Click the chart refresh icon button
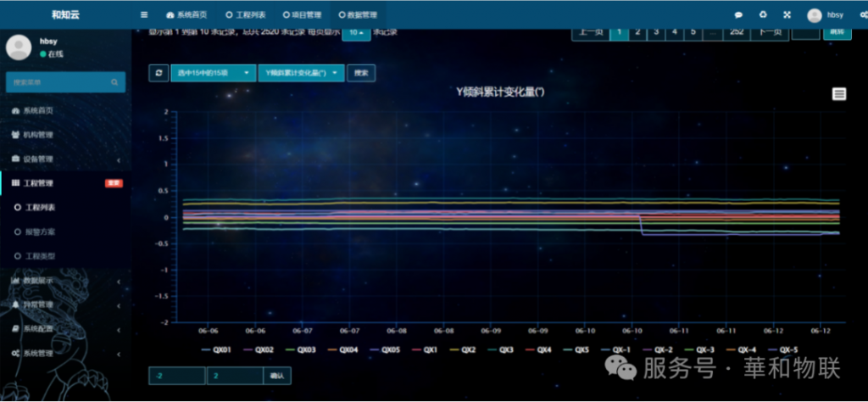 159,73
